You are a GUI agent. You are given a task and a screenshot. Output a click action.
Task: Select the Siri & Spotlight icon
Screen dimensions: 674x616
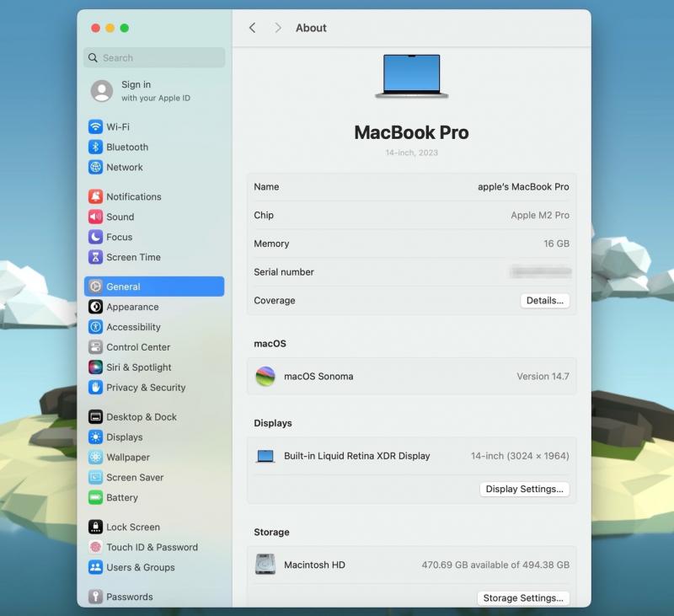pyautogui.click(x=96, y=368)
